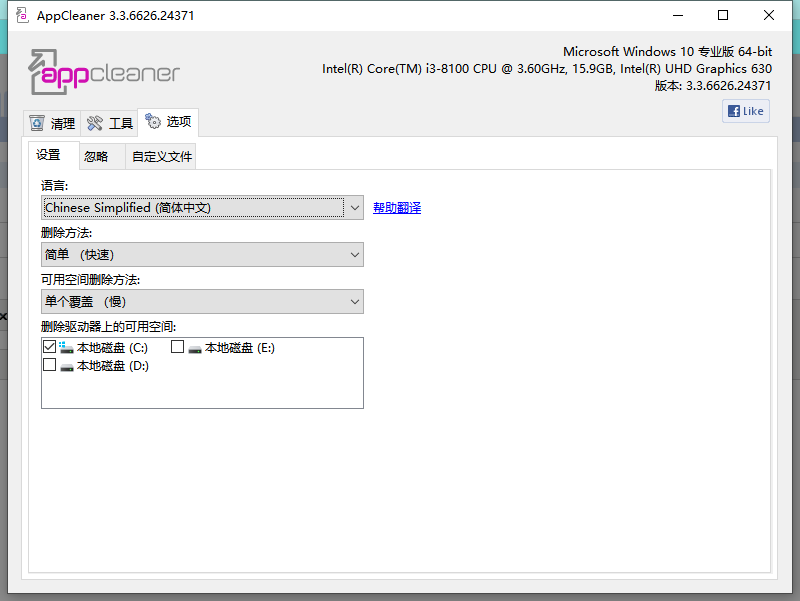Expand the 删除方法 dropdown arrow

[355, 255]
